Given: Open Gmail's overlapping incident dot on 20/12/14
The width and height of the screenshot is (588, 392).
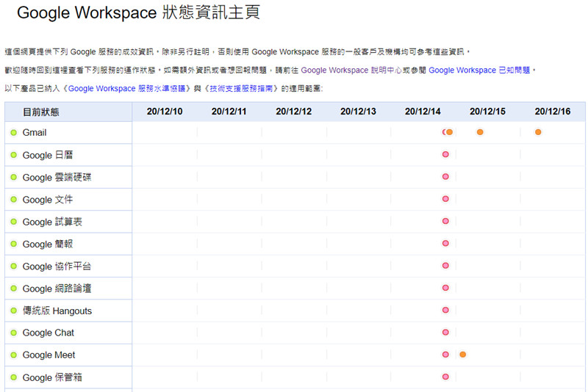Looking at the screenshot, I should pos(448,132).
